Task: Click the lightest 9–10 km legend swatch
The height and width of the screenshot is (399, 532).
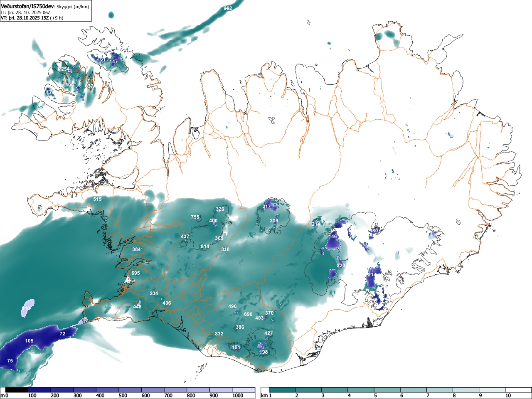Action: pyautogui.click(x=492, y=390)
